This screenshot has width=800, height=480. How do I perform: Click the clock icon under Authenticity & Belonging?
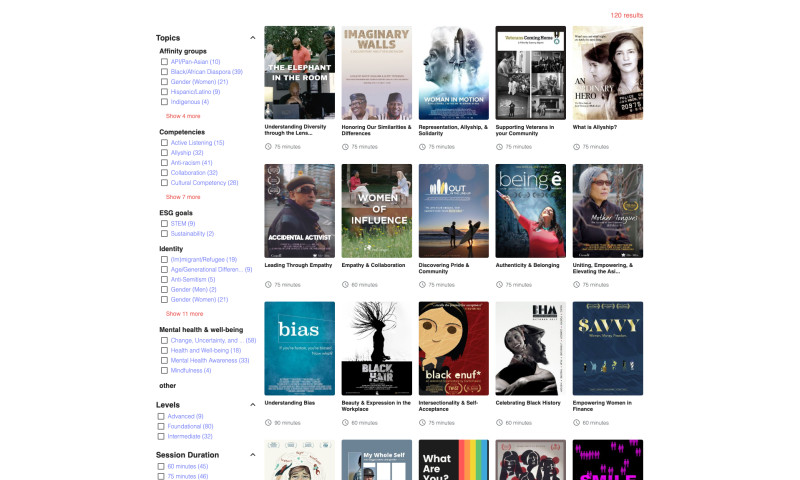point(499,284)
